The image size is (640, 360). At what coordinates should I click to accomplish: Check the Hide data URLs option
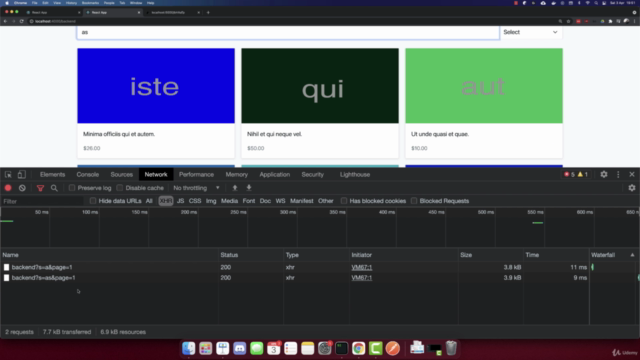(x=93, y=201)
